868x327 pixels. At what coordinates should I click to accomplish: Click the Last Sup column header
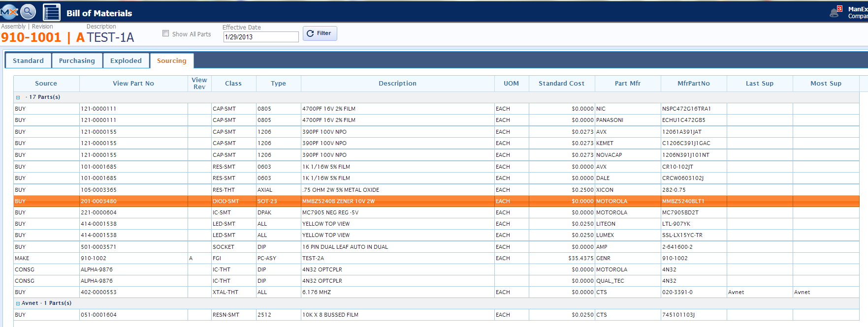760,84
